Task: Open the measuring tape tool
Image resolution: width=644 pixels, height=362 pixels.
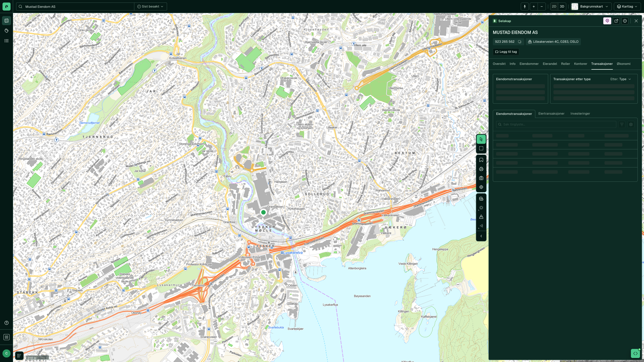Action: point(481,199)
